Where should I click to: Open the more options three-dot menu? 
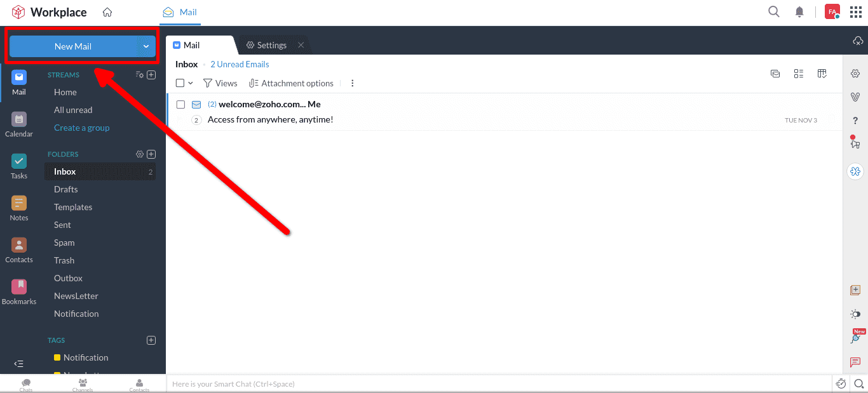[352, 83]
